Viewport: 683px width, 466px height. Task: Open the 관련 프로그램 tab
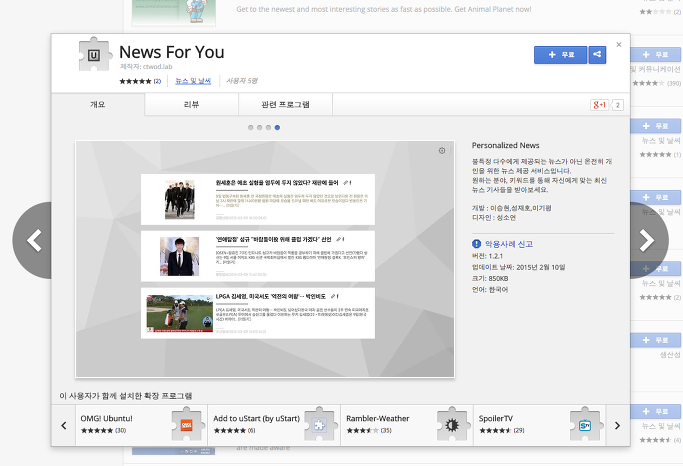click(285, 105)
